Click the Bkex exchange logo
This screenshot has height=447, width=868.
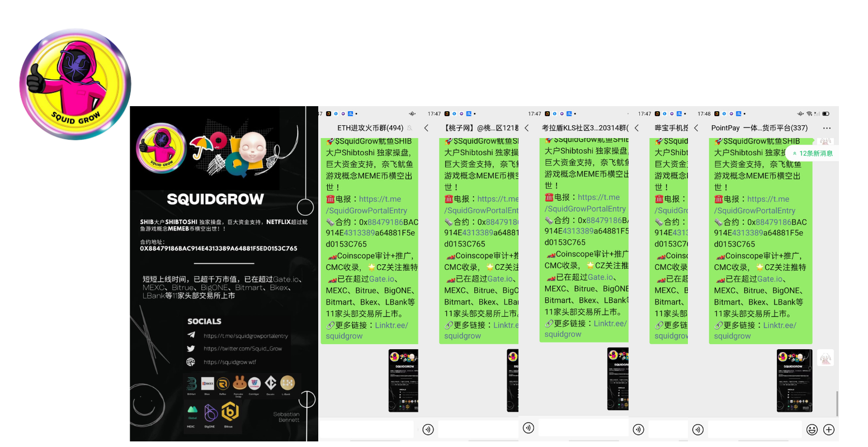click(x=207, y=384)
